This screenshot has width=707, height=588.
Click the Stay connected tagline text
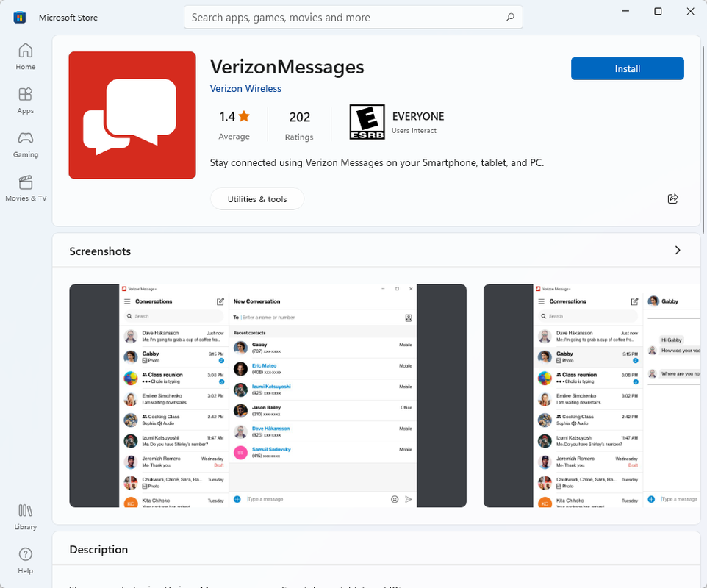tap(377, 162)
